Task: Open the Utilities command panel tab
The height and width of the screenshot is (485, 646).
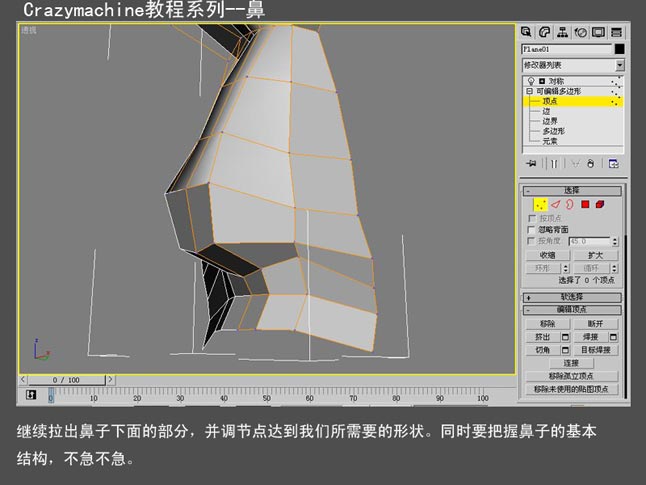Action: pyautogui.click(x=616, y=32)
